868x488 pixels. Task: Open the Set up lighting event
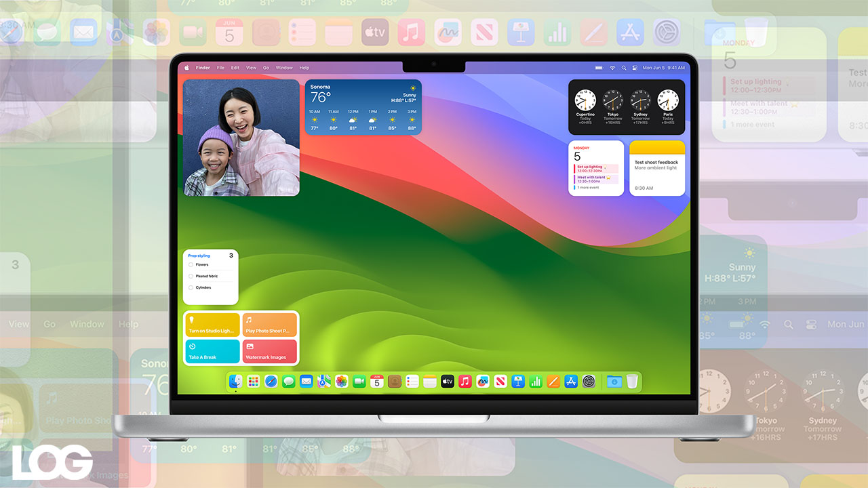[595, 168]
